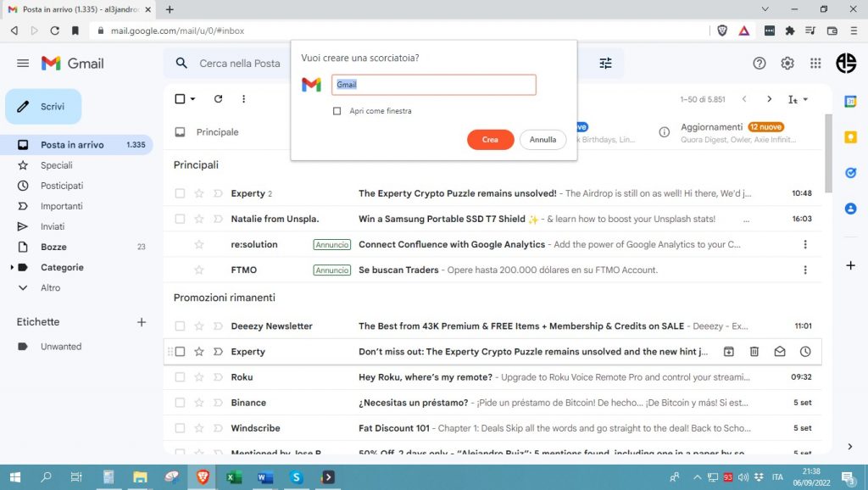Viewport: 868px width, 490px height.
Task: Archive the hovered Experty email
Action: [728, 352]
